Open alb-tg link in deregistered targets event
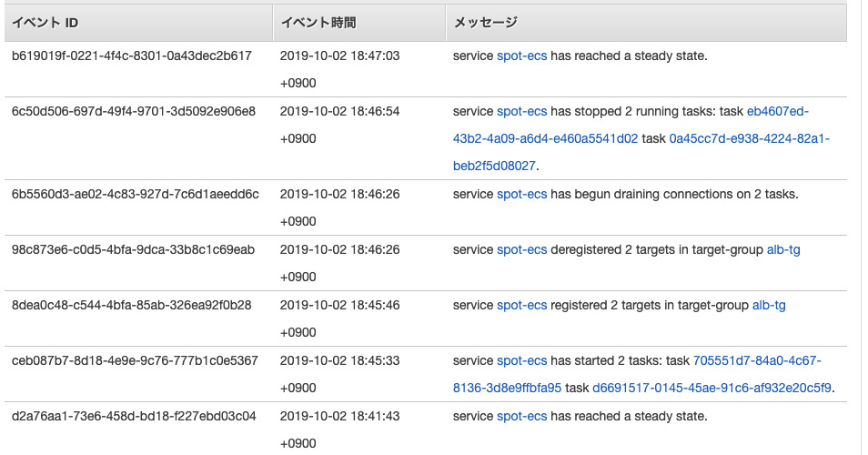The height and width of the screenshot is (455, 868). (x=783, y=249)
